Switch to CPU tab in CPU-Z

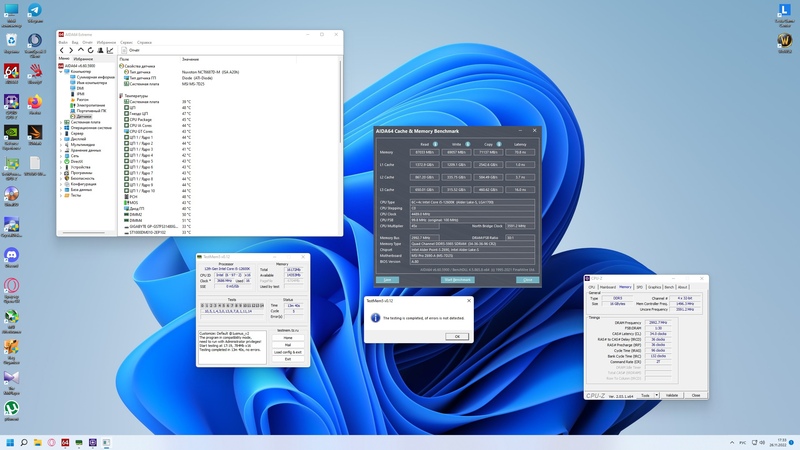pyautogui.click(x=592, y=287)
